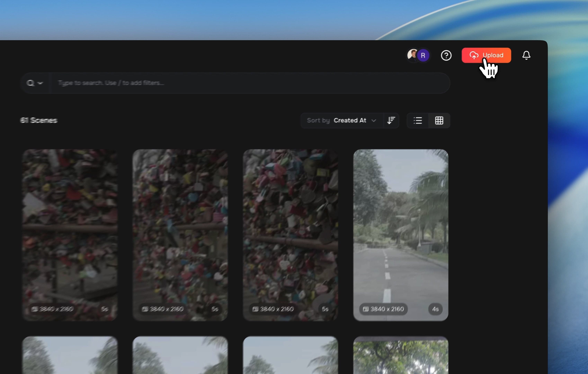Open the road scene thumbnail lasting 4s
The height and width of the screenshot is (374, 588).
[x=401, y=235]
